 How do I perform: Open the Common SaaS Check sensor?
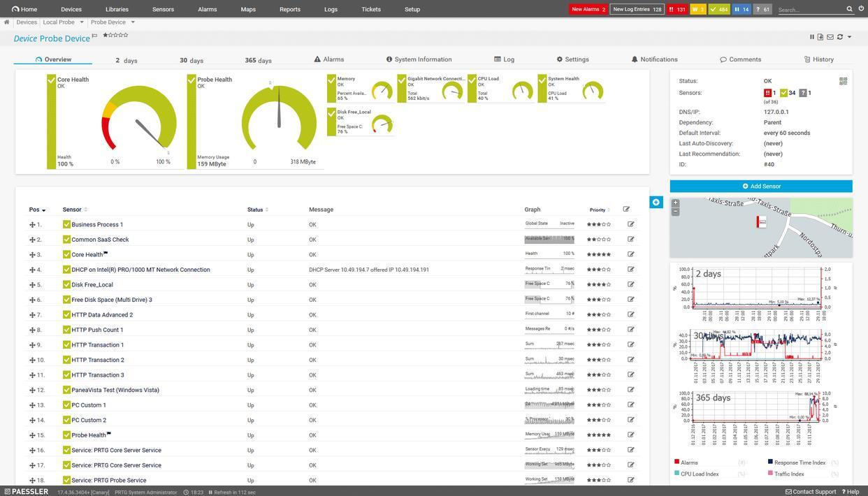tap(100, 240)
